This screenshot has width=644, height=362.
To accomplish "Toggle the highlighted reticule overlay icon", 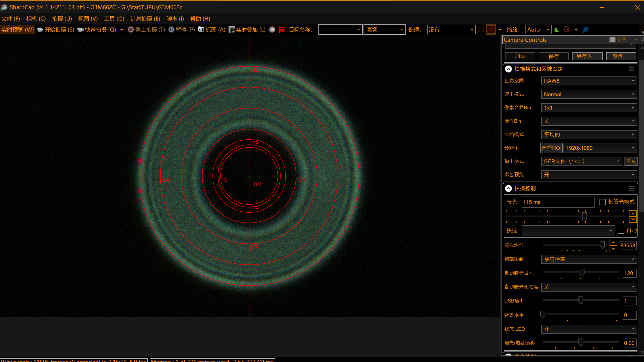I will (491, 30).
